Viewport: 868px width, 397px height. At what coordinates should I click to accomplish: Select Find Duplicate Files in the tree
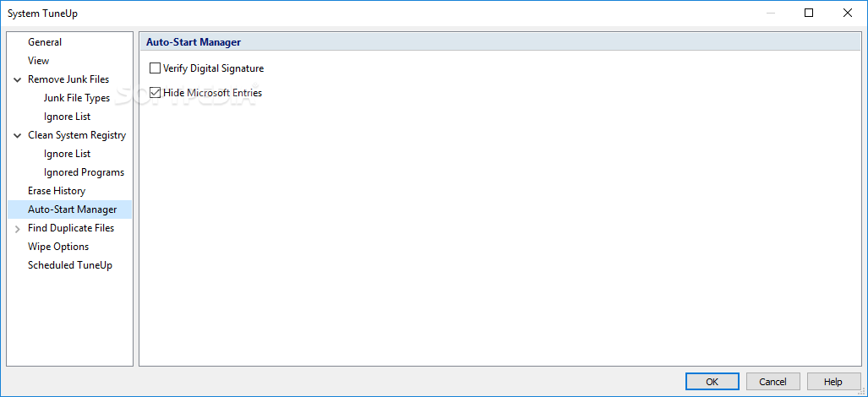click(x=71, y=228)
